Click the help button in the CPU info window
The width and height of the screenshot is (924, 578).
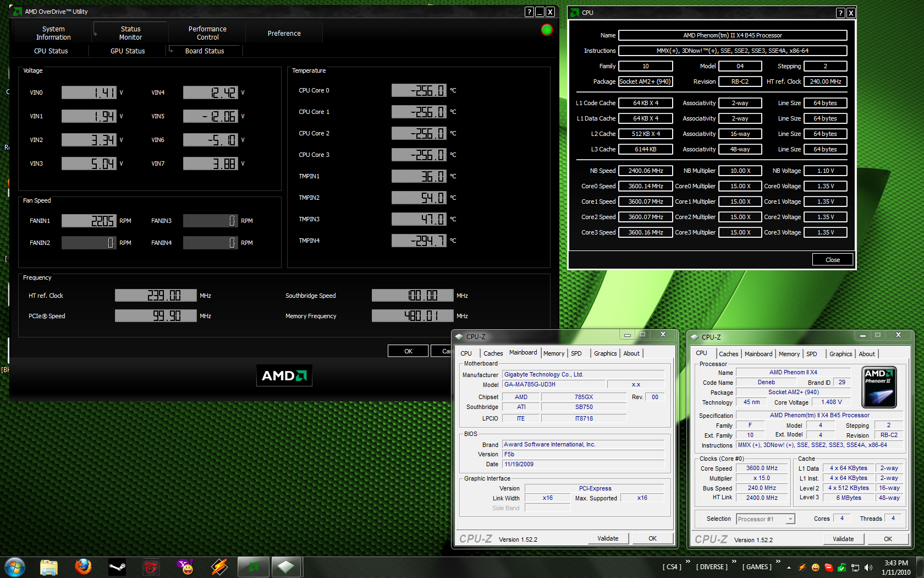point(840,13)
